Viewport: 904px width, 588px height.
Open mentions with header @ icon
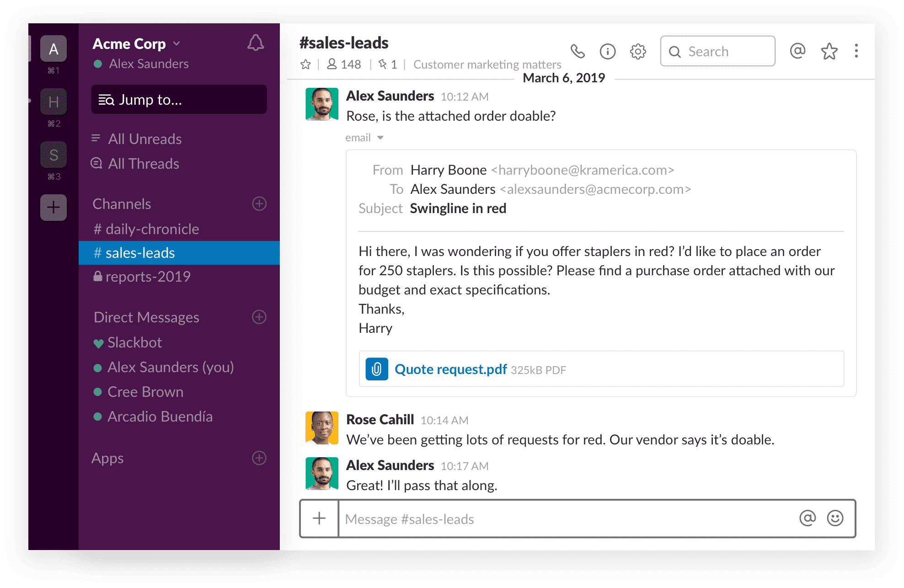[x=797, y=50]
